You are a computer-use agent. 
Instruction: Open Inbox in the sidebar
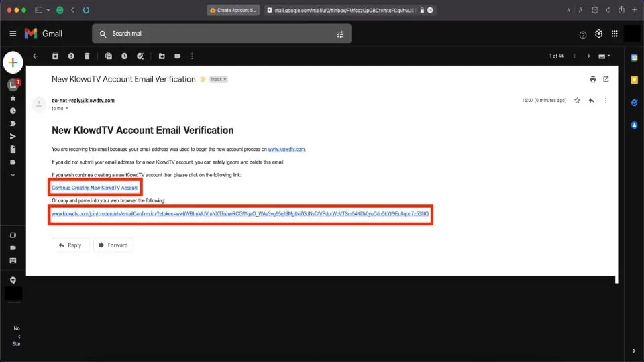point(13,85)
